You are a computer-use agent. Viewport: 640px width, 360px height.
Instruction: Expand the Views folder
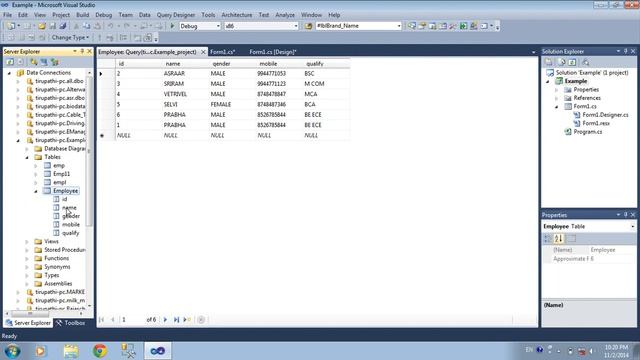click(27, 242)
